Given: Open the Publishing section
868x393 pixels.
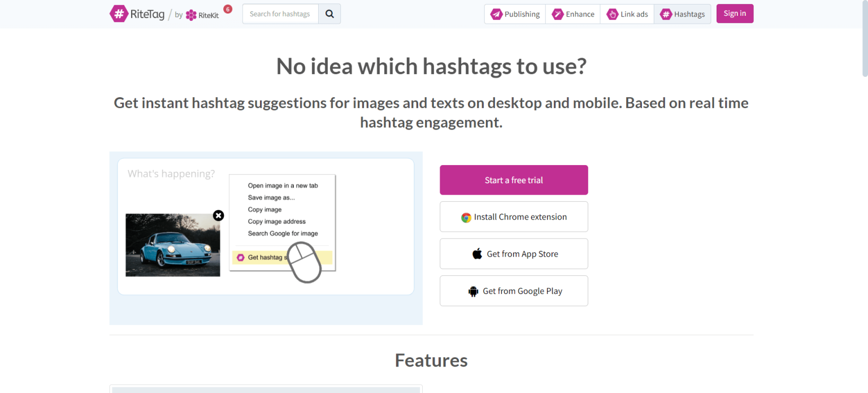Looking at the screenshot, I should [515, 14].
